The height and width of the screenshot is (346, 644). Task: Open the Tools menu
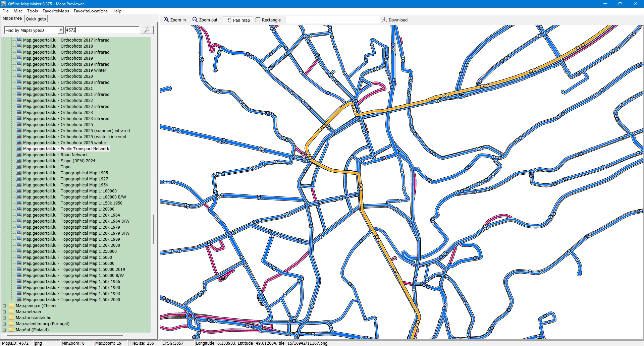(32, 11)
